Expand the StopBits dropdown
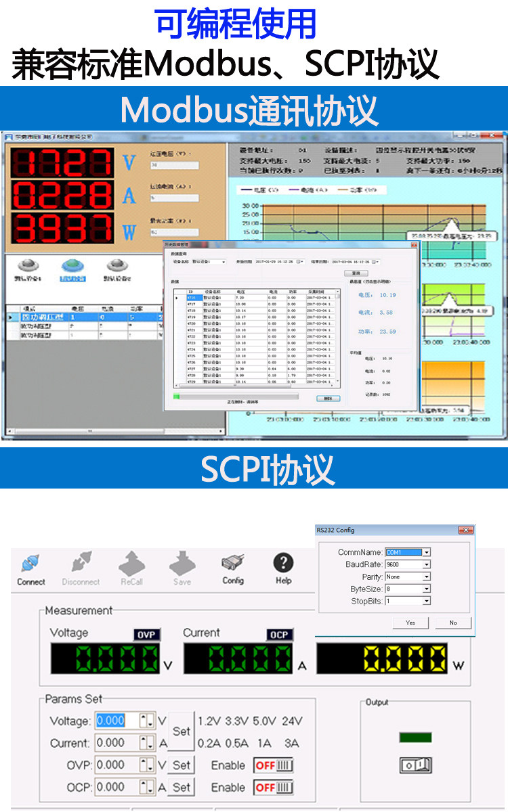 [408, 601]
